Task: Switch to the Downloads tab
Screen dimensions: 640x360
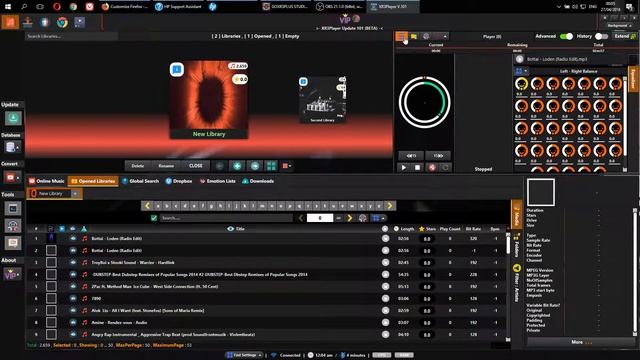Action: [258, 181]
